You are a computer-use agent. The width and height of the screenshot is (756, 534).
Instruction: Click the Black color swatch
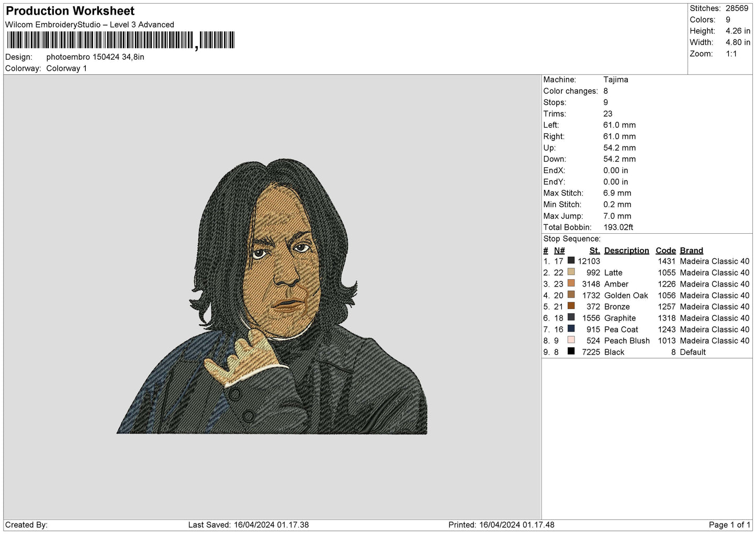(571, 351)
